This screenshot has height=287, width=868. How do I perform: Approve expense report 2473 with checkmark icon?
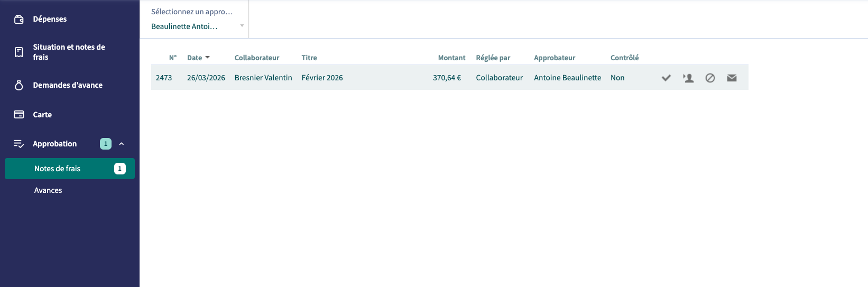(666, 78)
